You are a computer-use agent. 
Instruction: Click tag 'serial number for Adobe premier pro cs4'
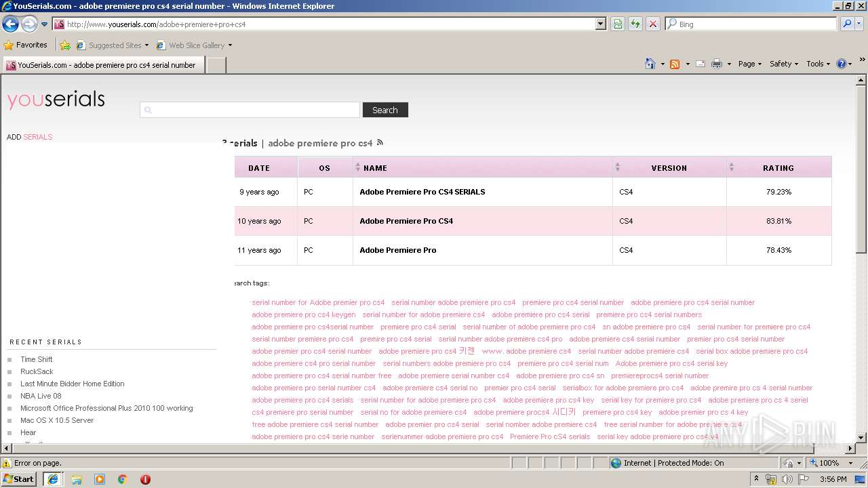(318, 302)
